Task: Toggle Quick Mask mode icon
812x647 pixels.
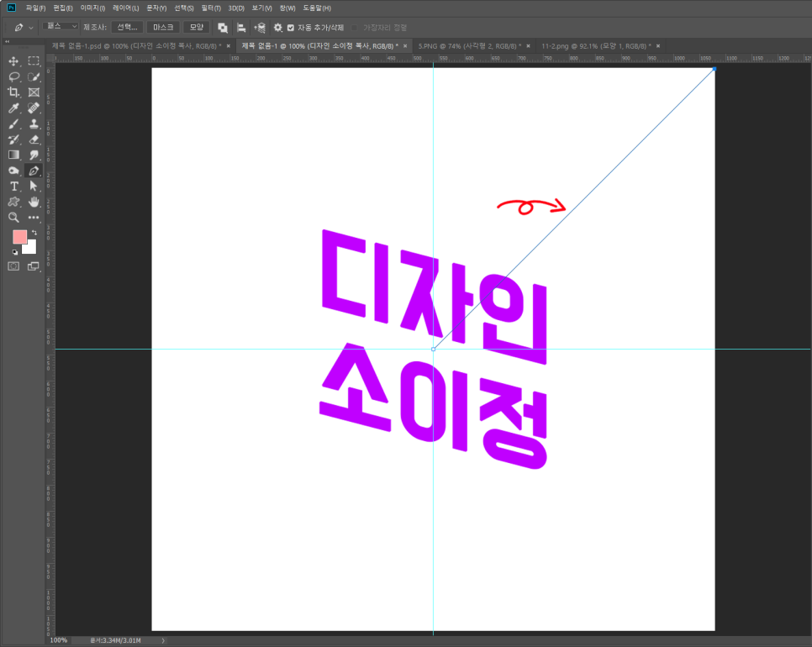Action: [13, 266]
